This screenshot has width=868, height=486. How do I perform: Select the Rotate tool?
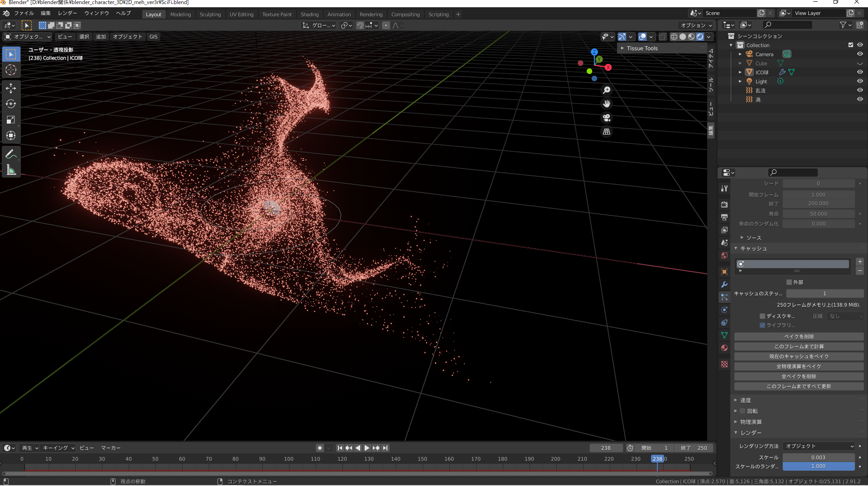click(x=11, y=104)
